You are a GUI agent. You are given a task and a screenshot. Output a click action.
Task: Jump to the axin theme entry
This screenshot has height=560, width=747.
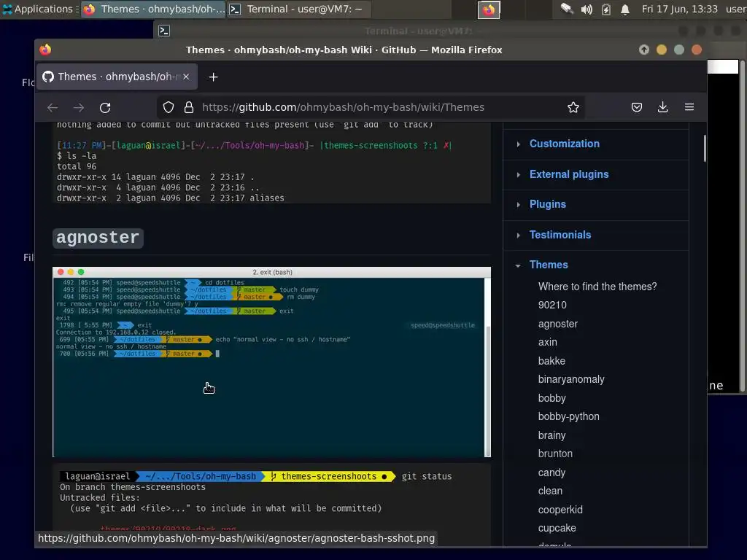pos(547,343)
